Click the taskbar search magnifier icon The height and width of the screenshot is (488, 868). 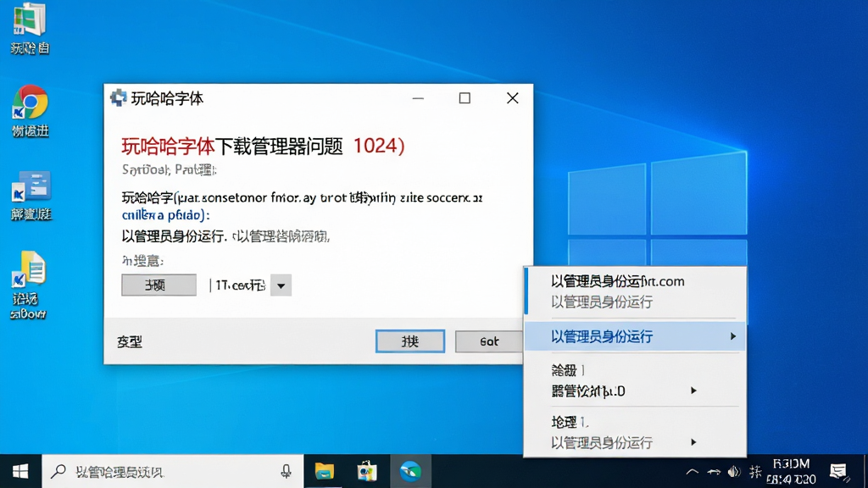point(58,471)
